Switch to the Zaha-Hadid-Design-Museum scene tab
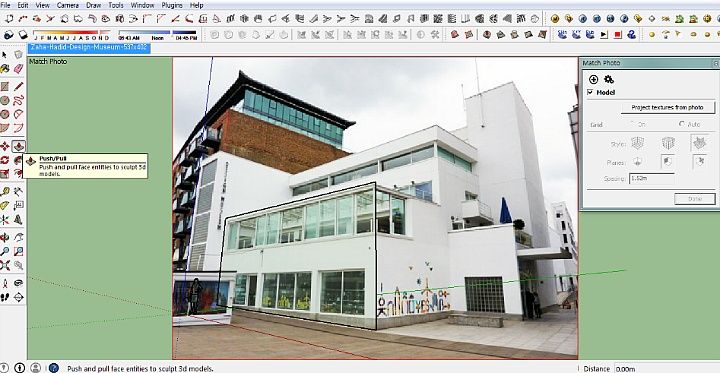 (x=89, y=47)
